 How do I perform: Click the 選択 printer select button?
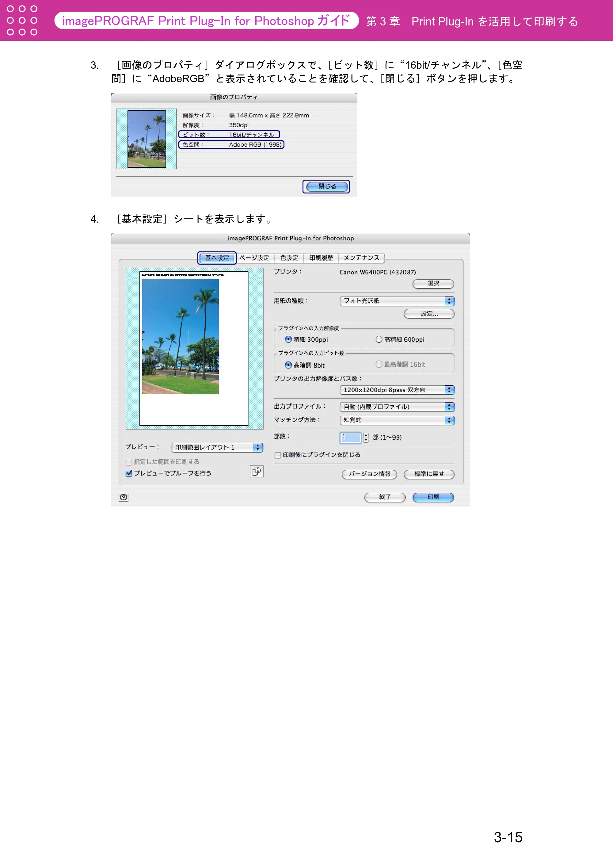tap(433, 284)
